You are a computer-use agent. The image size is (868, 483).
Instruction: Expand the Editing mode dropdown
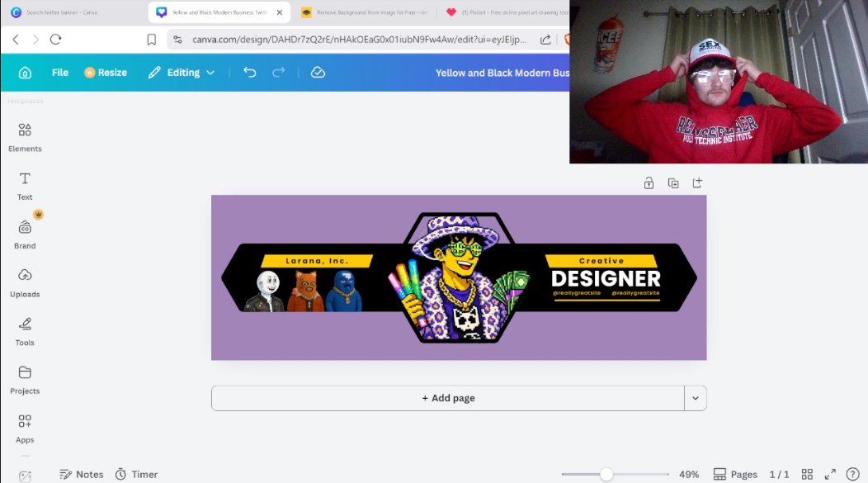click(x=181, y=73)
